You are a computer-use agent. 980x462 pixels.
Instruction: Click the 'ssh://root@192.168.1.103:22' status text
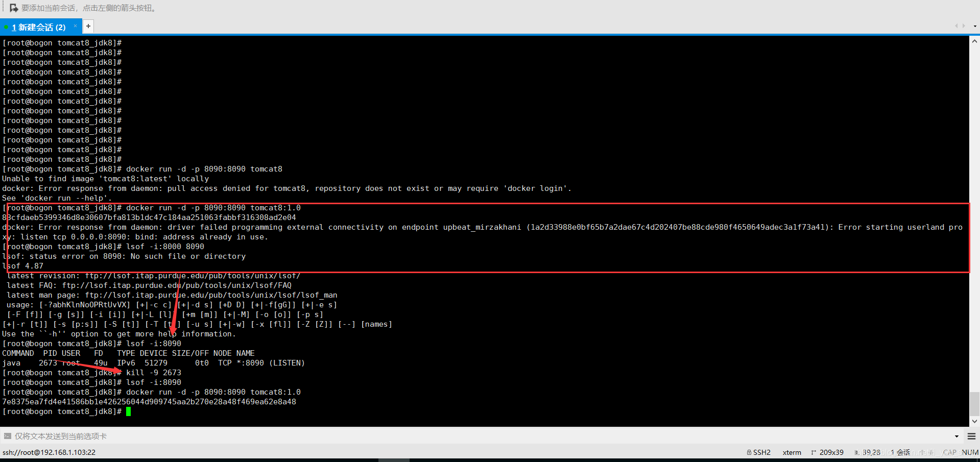(49, 452)
